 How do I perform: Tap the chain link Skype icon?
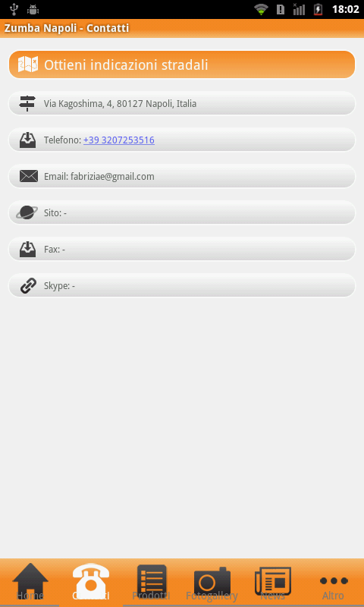29,286
